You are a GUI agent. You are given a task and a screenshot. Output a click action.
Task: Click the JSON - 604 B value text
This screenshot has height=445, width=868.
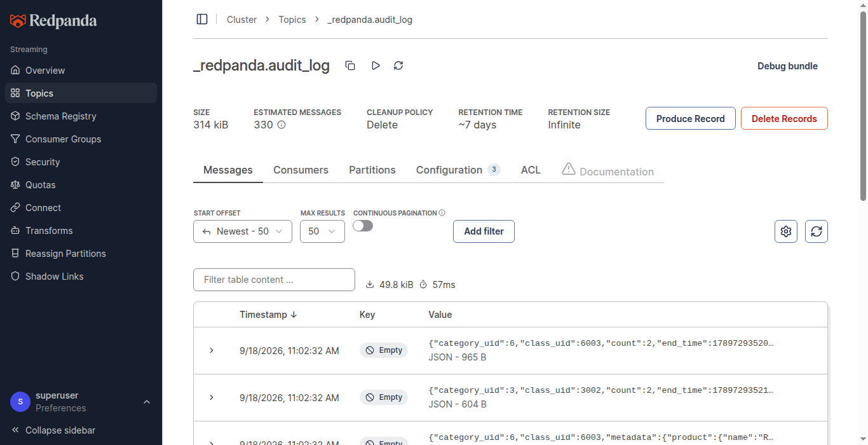coord(458,404)
